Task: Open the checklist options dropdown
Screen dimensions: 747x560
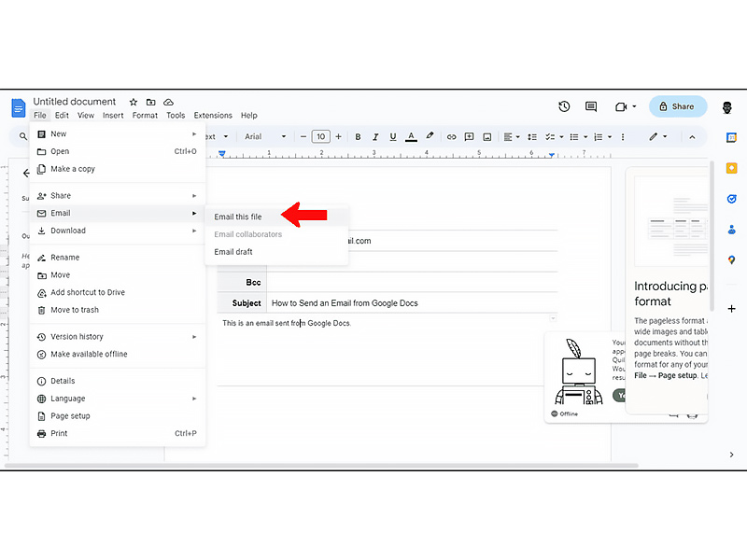Action: pyautogui.click(x=562, y=137)
